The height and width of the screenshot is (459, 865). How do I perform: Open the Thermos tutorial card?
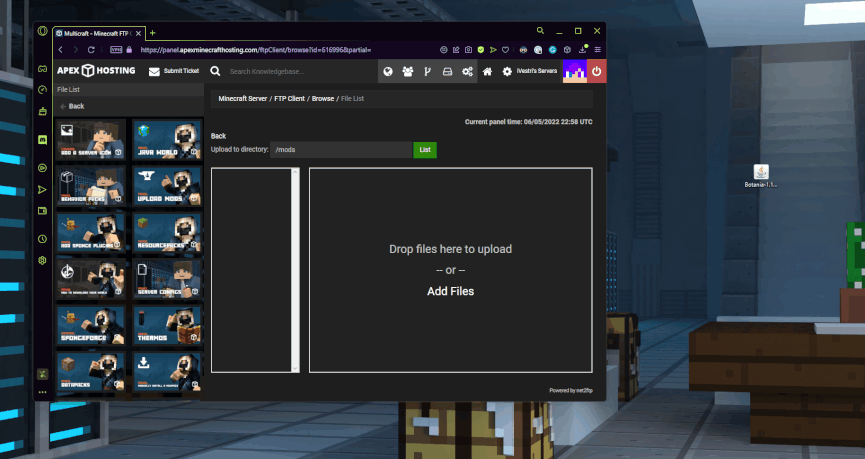point(167,326)
